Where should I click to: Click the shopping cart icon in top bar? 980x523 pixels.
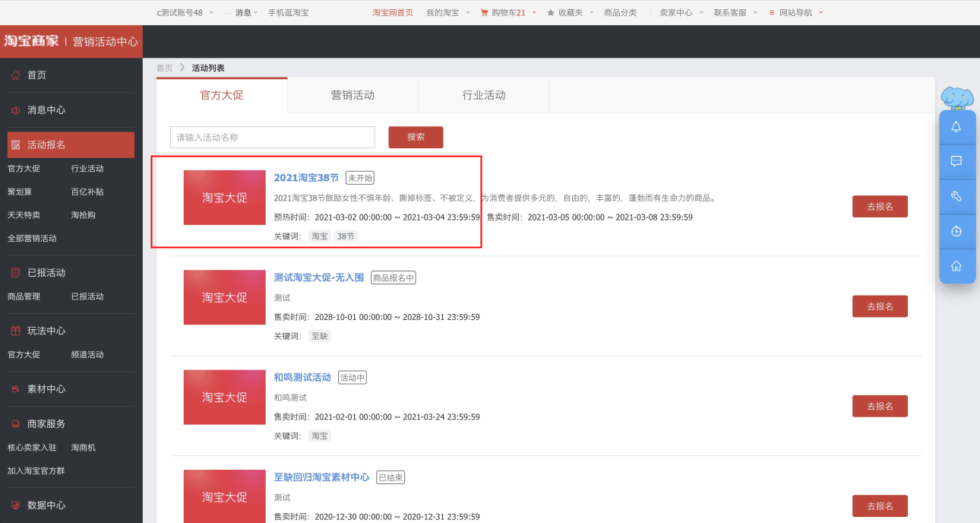click(x=485, y=12)
